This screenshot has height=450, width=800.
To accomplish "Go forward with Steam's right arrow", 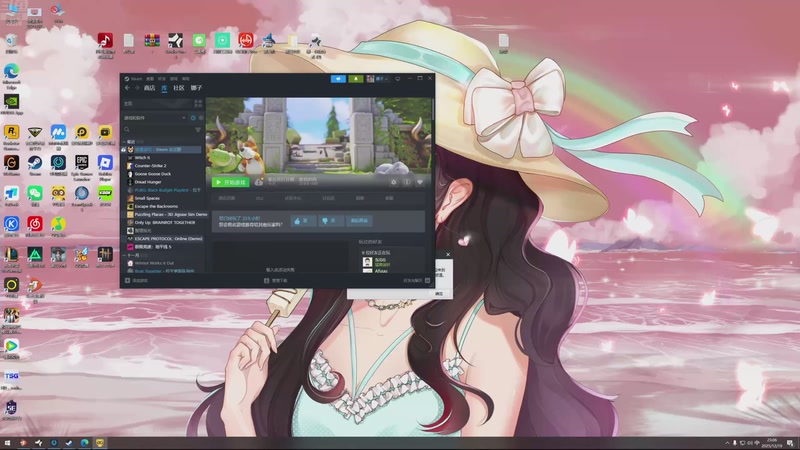I will 137,88.
